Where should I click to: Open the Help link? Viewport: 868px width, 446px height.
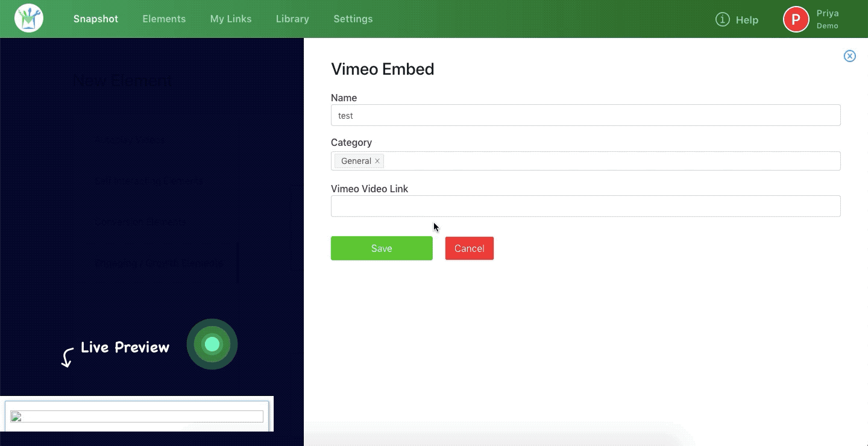point(747,20)
